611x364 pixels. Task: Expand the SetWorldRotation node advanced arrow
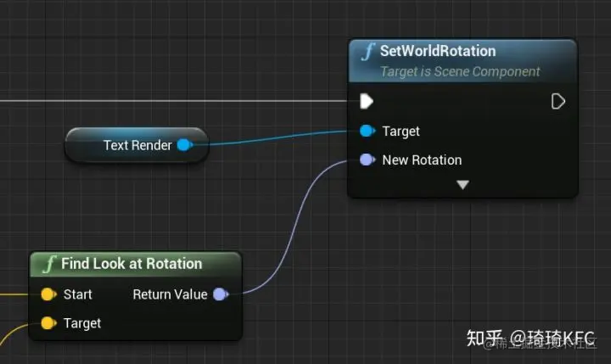(x=462, y=184)
